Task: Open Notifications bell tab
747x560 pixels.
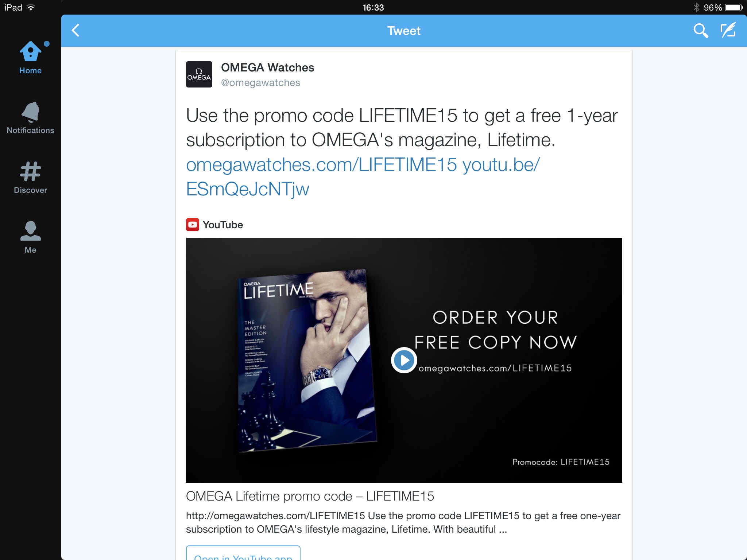Action: click(x=31, y=118)
